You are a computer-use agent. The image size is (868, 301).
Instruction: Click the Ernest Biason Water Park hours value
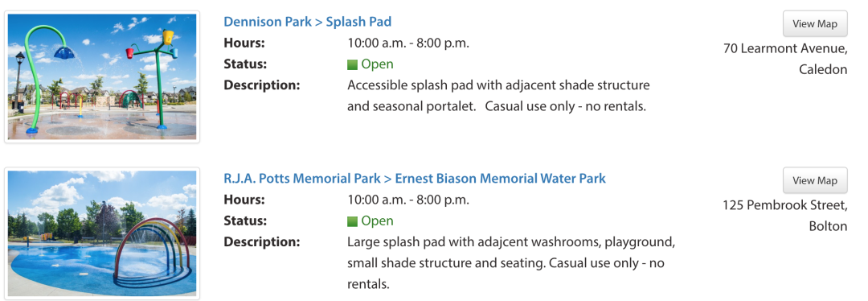tap(408, 200)
